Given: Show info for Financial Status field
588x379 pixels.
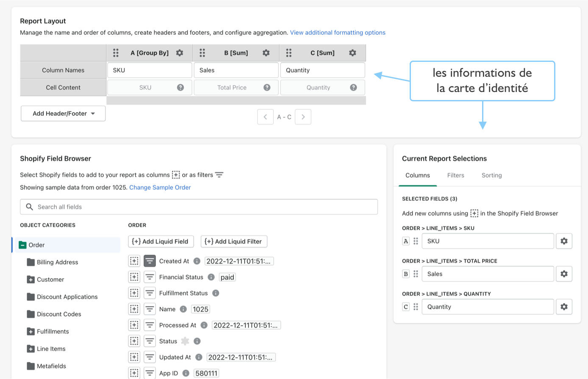Looking at the screenshot, I should point(211,277).
